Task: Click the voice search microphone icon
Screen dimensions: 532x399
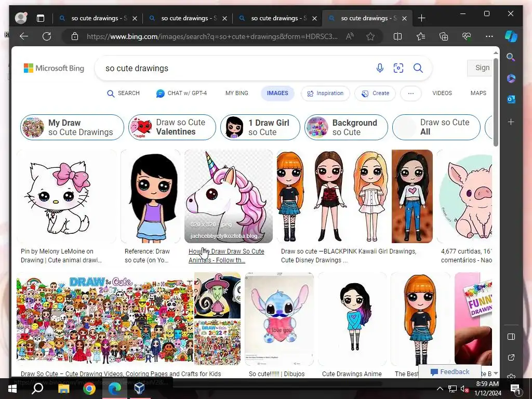Action: 380,68
